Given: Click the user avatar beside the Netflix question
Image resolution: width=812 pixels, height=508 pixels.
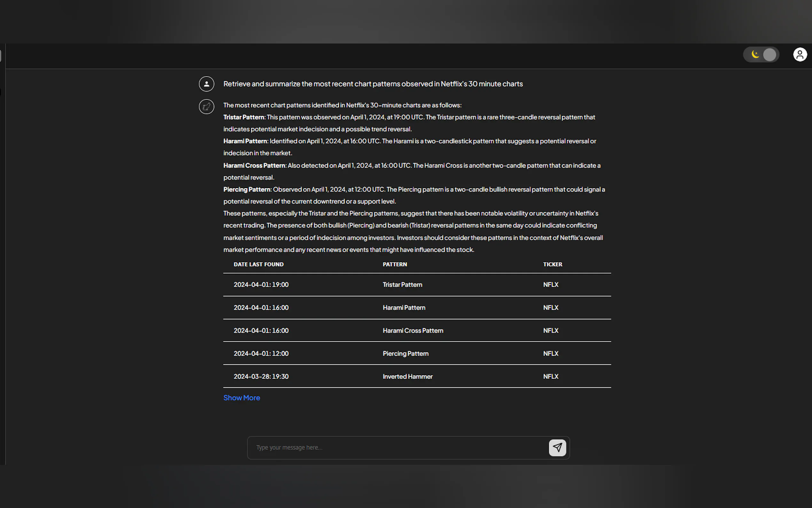Looking at the screenshot, I should click(x=207, y=84).
